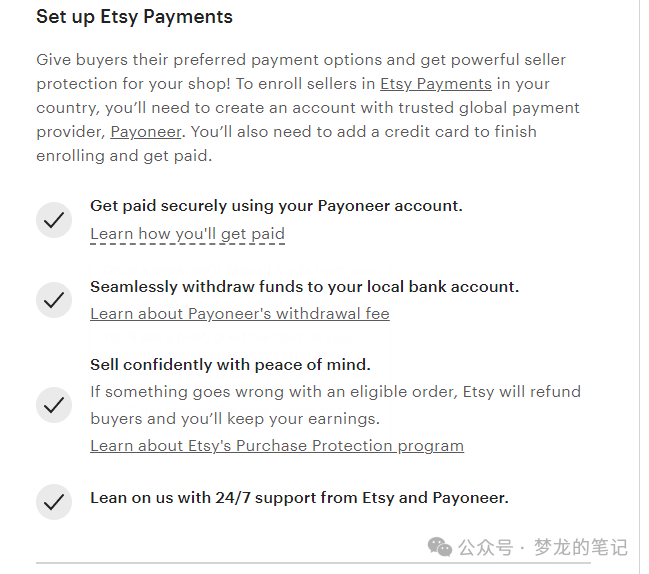The height and width of the screenshot is (574, 649).
Task: Click the Set up Etsy Payments heading
Action: pyautogui.click(x=135, y=17)
